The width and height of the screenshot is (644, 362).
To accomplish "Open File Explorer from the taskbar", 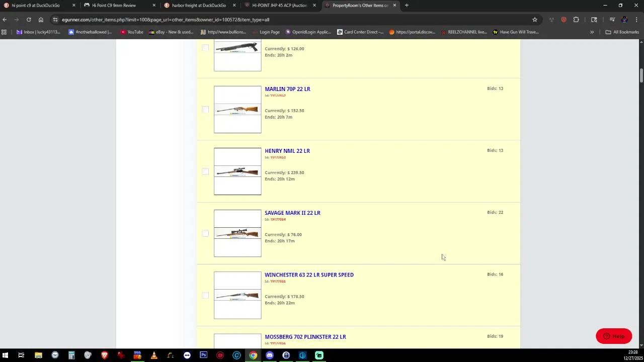I will pos(38,355).
